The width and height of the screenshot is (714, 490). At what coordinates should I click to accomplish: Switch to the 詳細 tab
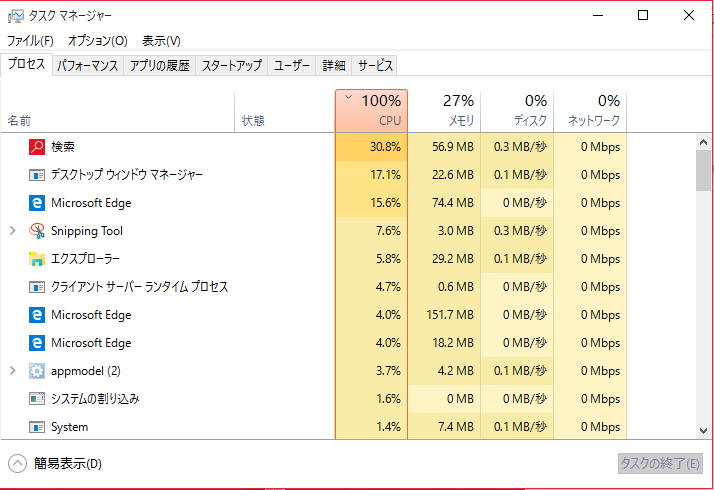pyautogui.click(x=334, y=66)
